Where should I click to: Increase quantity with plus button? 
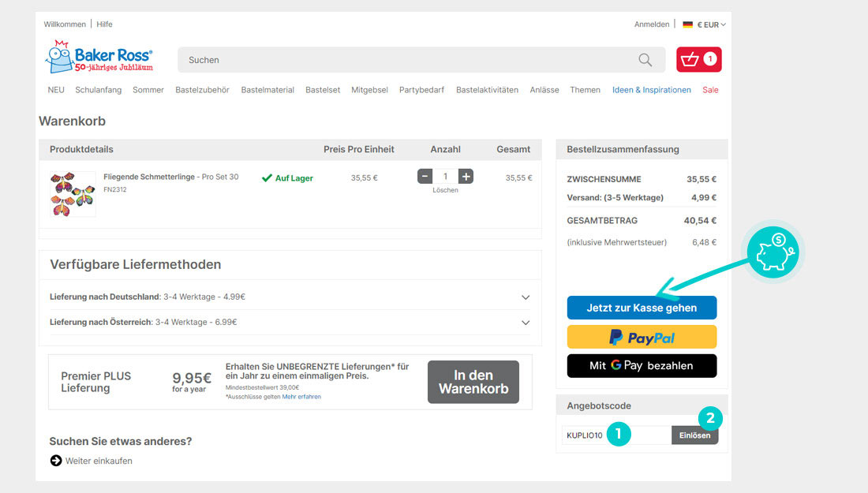pyautogui.click(x=466, y=177)
